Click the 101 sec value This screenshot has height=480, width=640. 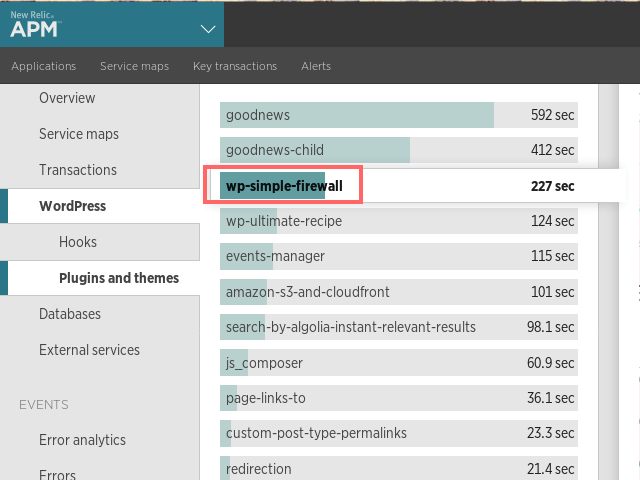coord(552,292)
